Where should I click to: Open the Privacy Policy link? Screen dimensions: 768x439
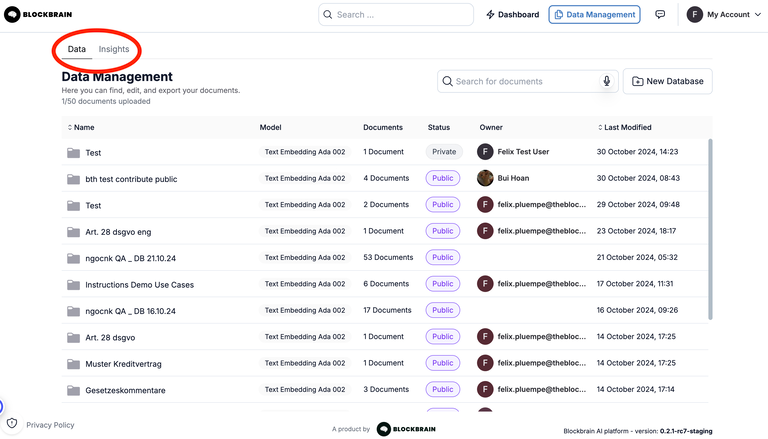50,425
